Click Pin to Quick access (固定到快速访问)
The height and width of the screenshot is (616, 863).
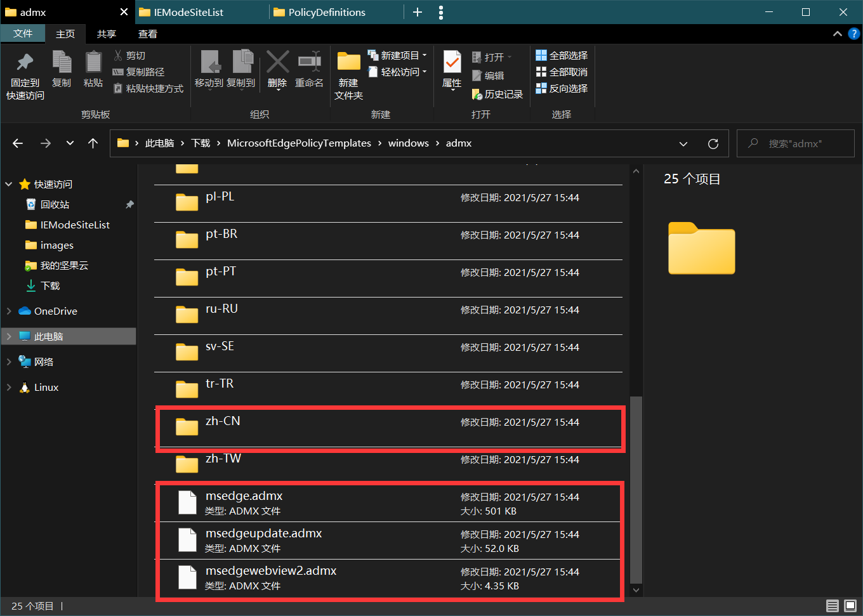25,76
